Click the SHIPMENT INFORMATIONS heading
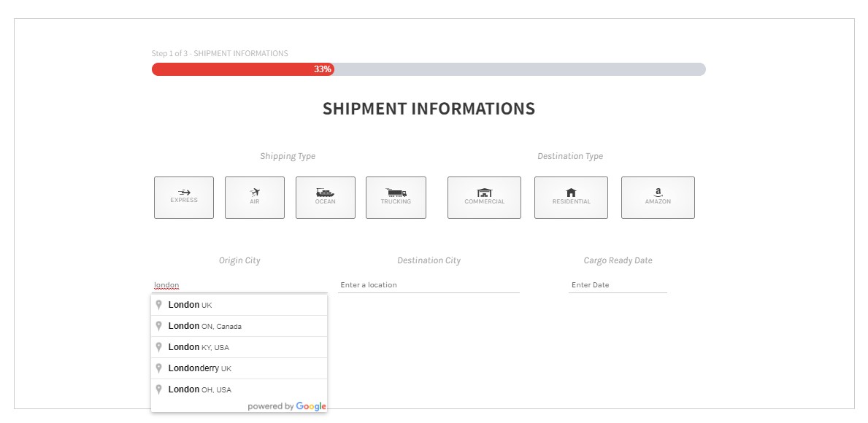 pyautogui.click(x=429, y=108)
